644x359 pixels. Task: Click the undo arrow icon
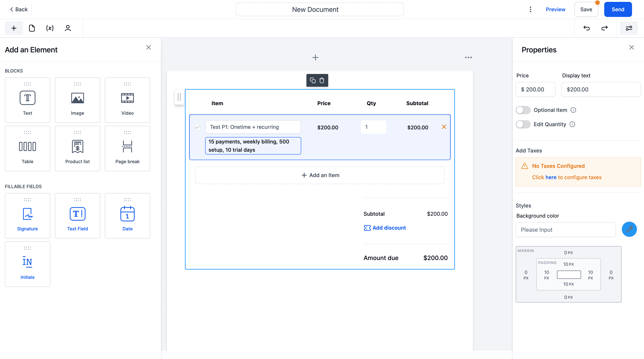(x=586, y=28)
